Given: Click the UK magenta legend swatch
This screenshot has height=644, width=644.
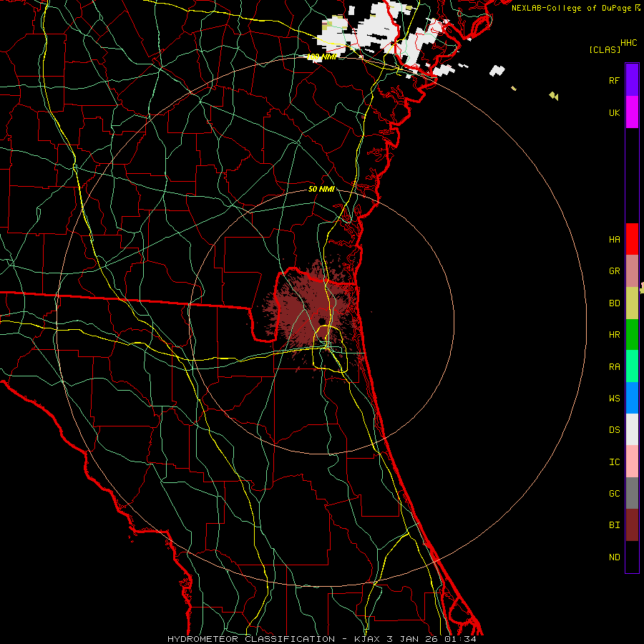Looking at the screenshot, I should coord(632,112).
